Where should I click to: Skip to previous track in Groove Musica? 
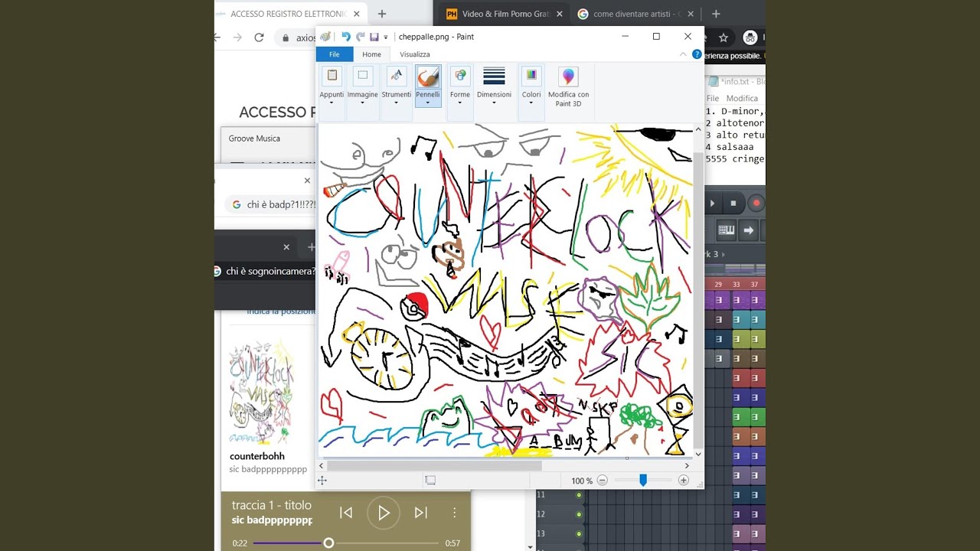[x=346, y=513]
